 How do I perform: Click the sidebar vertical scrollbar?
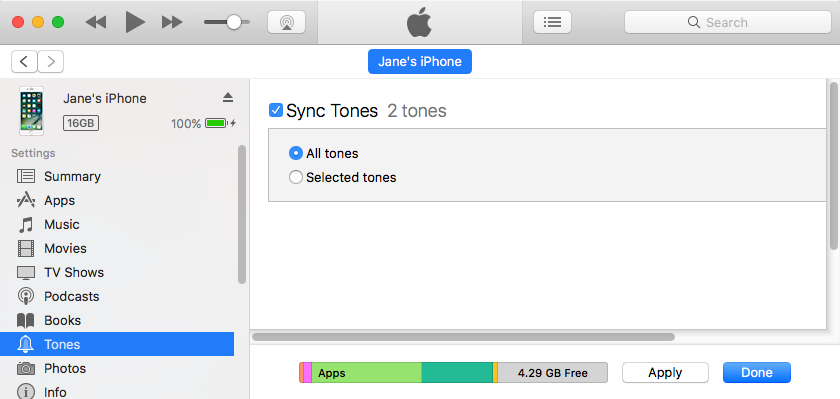pyautogui.click(x=242, y=214)
